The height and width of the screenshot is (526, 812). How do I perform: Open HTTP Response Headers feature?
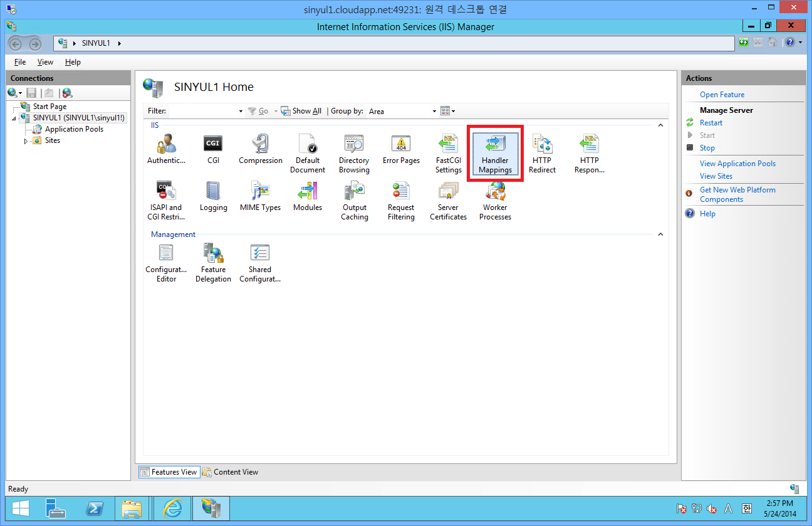(590, 154)
